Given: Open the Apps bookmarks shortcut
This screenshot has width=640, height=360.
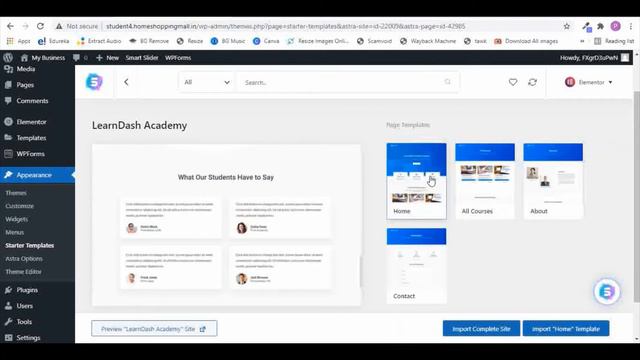Looking at the screenshot, I should tap(19, 41).
